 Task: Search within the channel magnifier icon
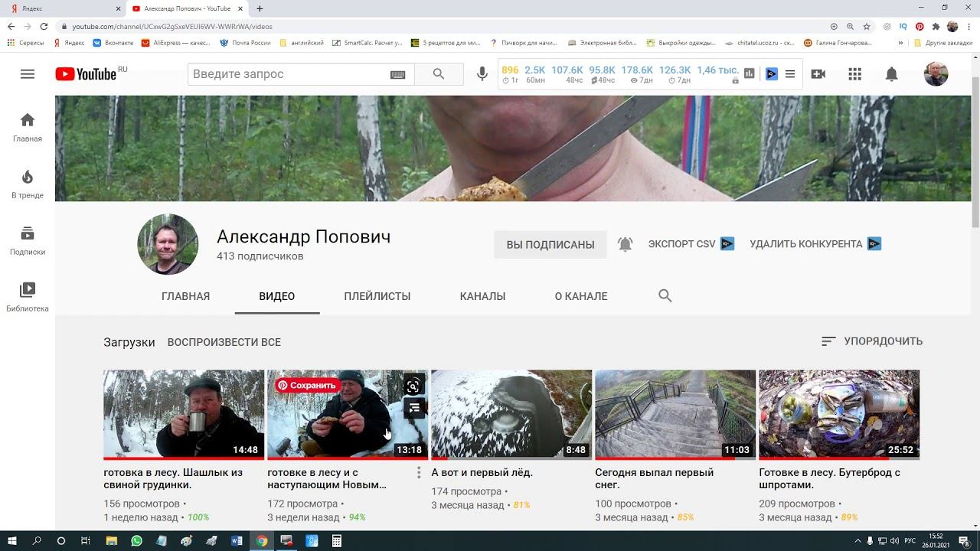(665, 296)
